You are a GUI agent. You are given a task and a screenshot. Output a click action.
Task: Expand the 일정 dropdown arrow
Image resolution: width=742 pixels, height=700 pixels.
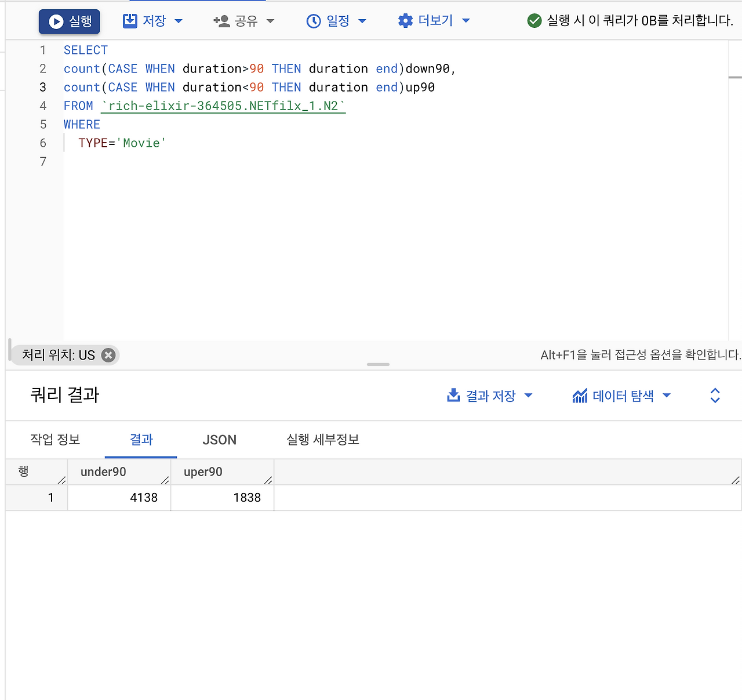tap(362, 21)
